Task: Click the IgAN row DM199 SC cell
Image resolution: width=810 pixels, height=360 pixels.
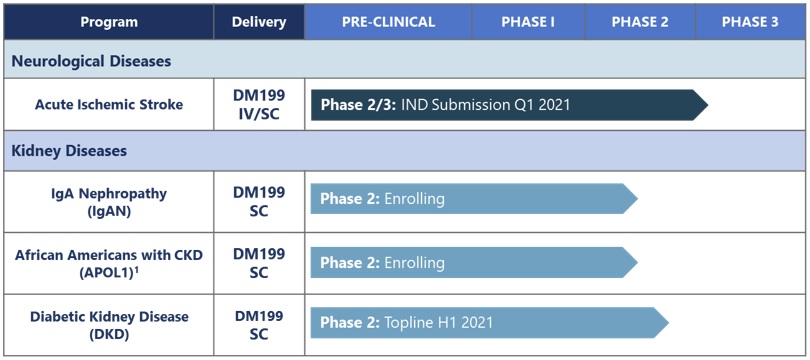Action: tap(259, 202)
